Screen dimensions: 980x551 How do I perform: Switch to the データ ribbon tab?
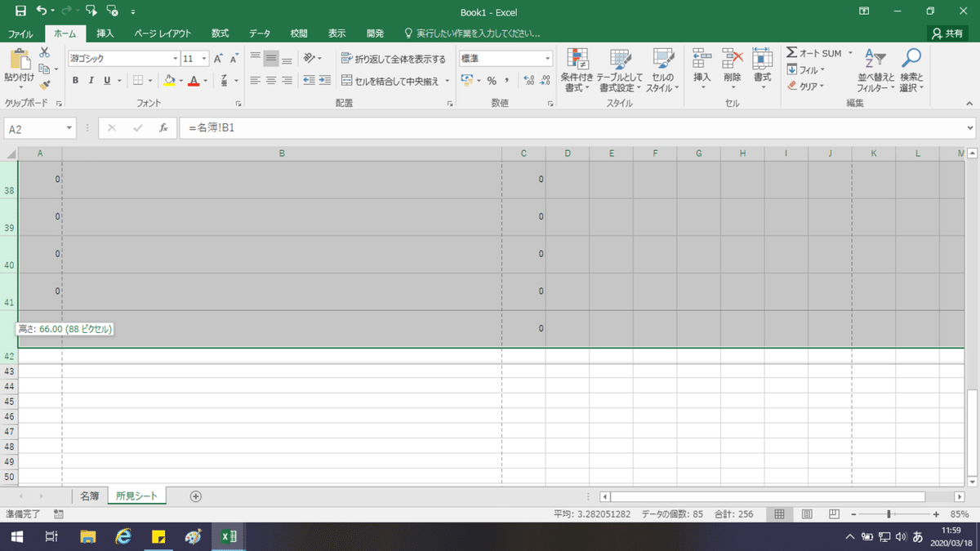tap(260, 33)
